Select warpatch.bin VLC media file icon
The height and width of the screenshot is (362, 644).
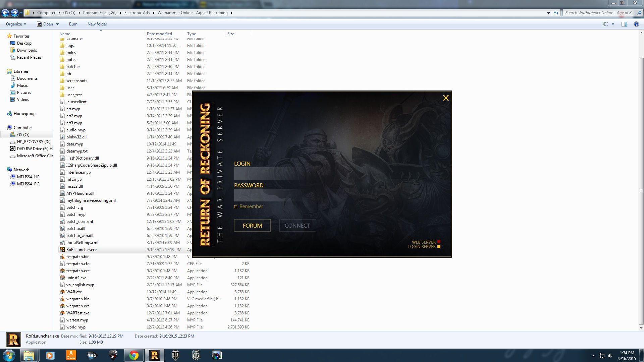coord(62,299)
